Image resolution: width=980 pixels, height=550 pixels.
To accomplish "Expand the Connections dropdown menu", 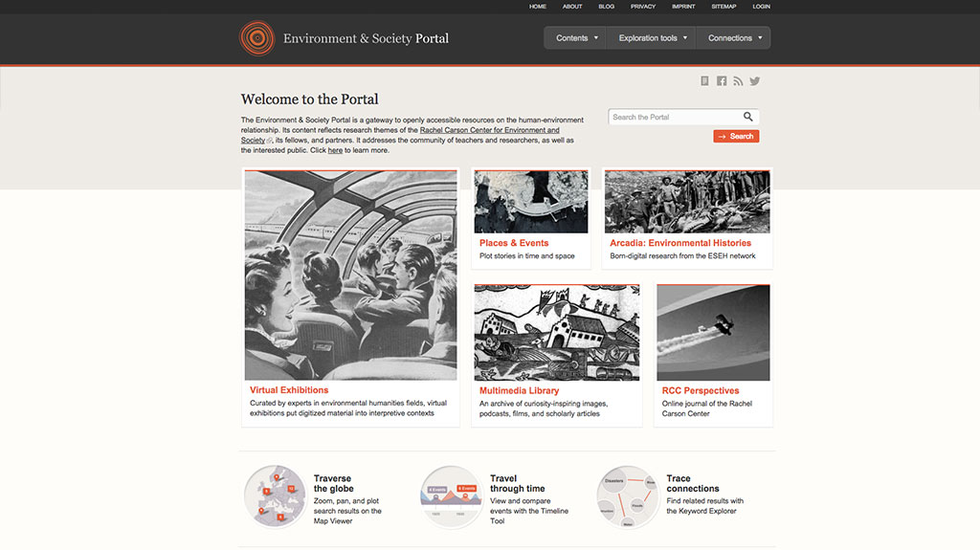I will point(734,38).
